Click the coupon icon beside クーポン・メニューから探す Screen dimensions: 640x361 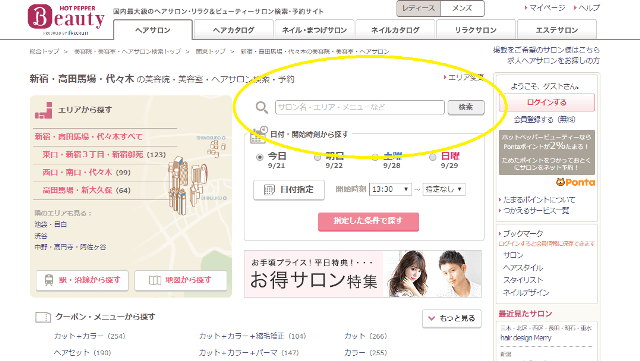point(43,317)
